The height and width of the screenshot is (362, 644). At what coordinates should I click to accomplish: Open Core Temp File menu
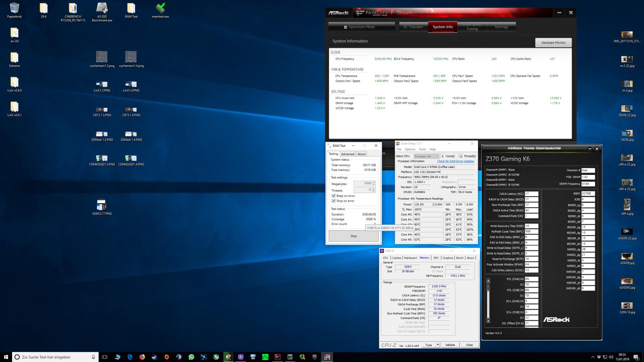(399, 149)
